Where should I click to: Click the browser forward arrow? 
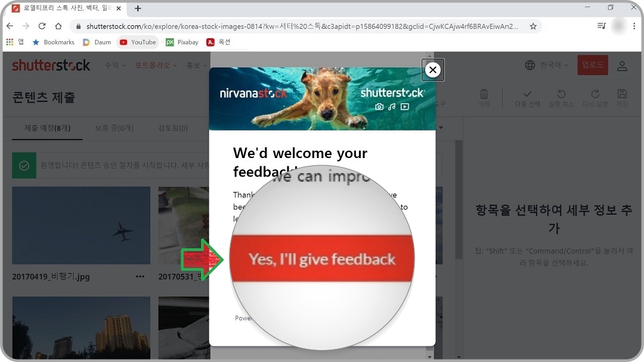click(26, 26)
